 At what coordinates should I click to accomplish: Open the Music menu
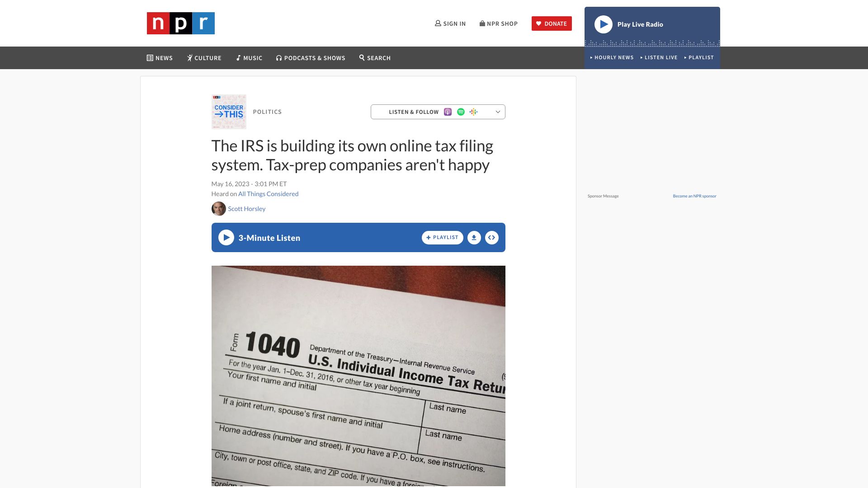click(249, 58)
